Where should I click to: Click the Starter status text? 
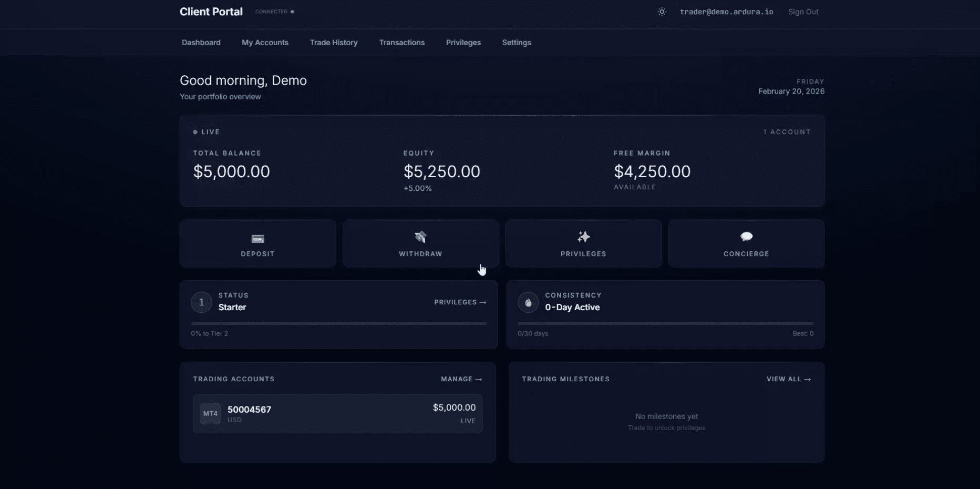(x=232, y=308)
